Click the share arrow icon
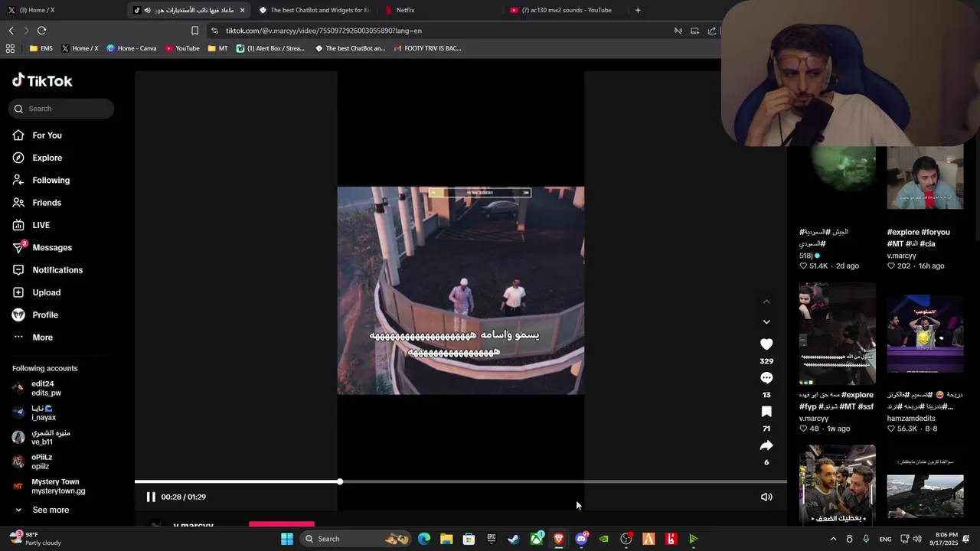The width and height of the screenshot is (980, 551). click(766, 445)
